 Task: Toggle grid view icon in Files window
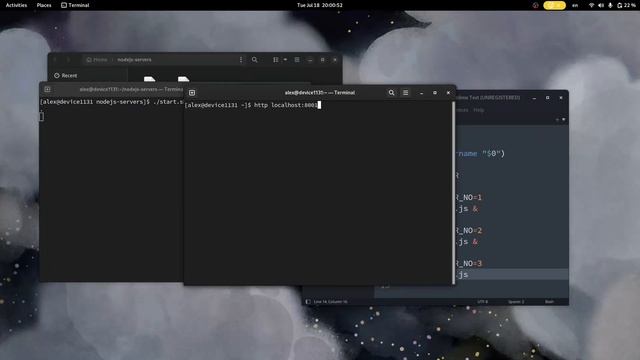click(x=276, y=60)
